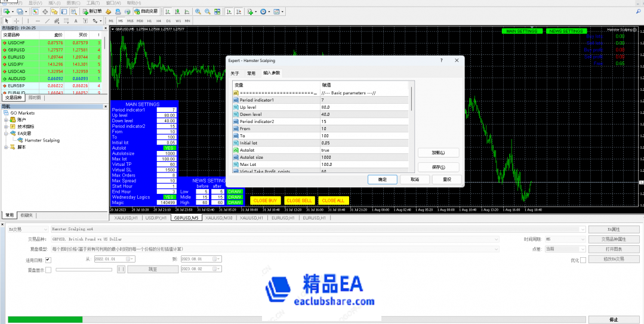The height and width of the screenshot is (324, 644).
Task: Click the Up level value cell 80.0
Action: (364, 107)
